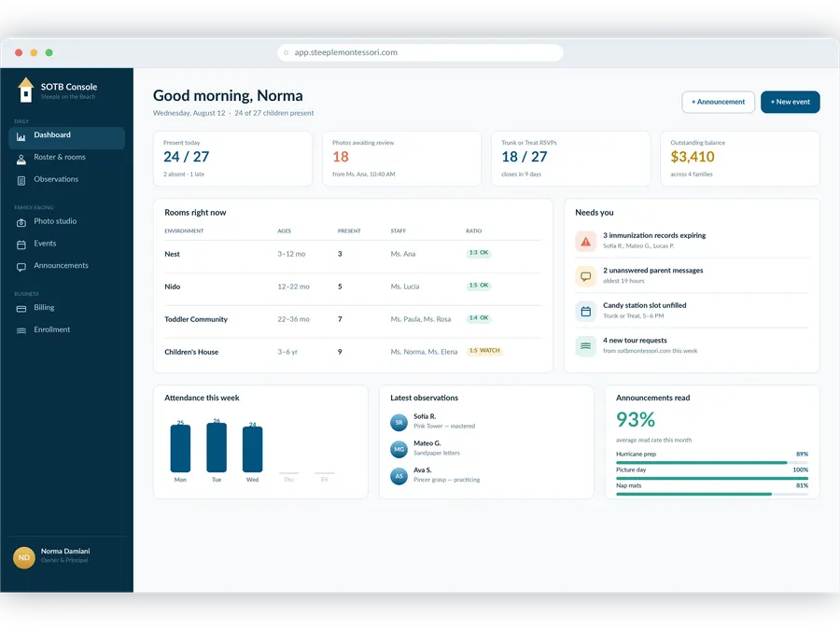This screenshot has width=840, height=630.
Task: Open Norma Damiani profile name
Action: (x=65, y=551)
